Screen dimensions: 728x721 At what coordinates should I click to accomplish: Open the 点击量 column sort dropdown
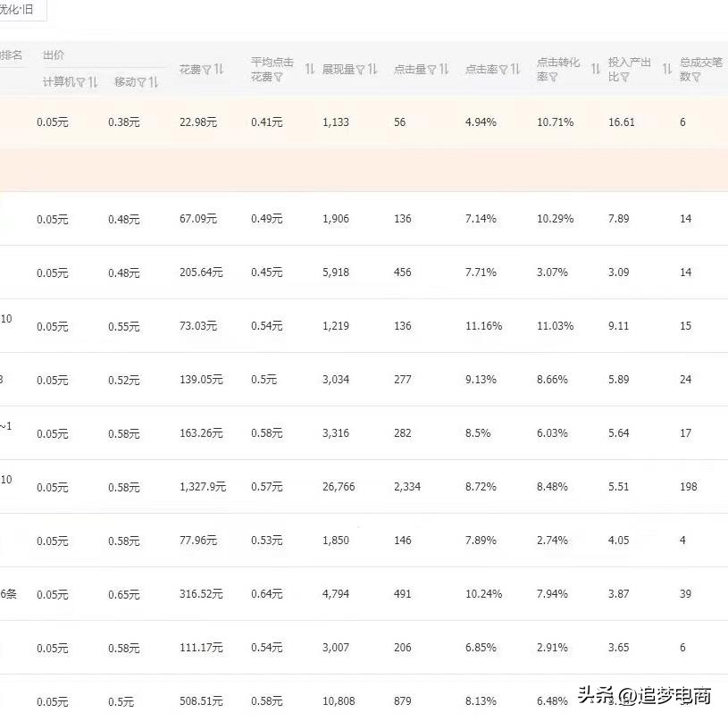click(443, 69)
